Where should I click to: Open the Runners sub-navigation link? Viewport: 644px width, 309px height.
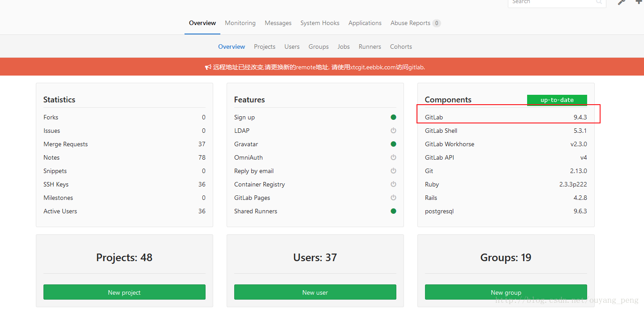(370, 47)
